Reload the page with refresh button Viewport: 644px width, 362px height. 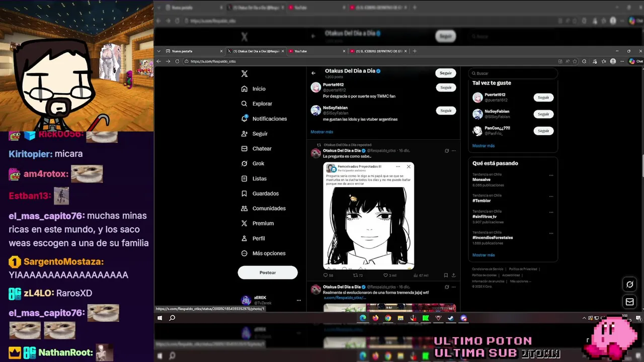177,61
